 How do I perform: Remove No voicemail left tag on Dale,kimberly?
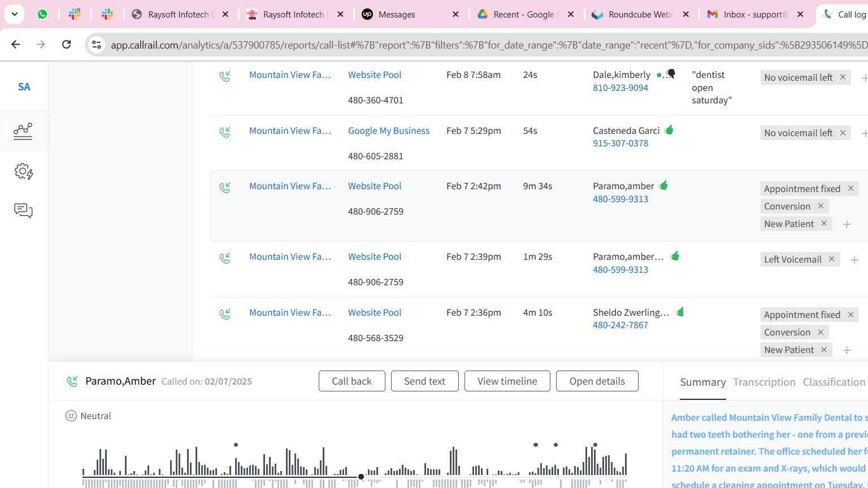click(x=843, y=77)
